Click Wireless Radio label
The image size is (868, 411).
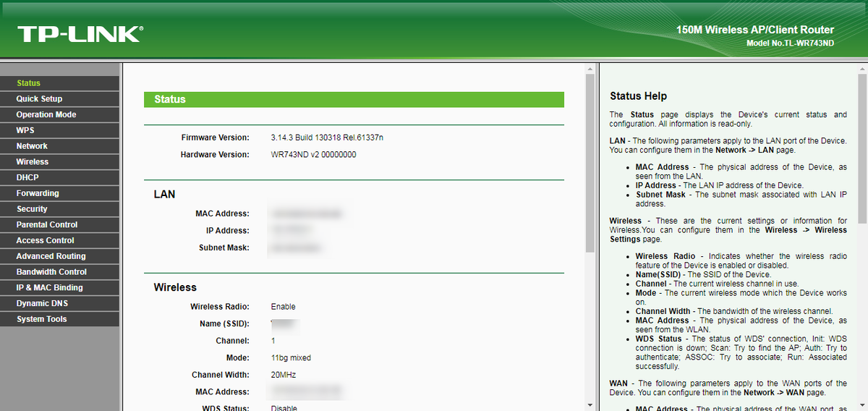pyautogui.click(x=220, y=307)
